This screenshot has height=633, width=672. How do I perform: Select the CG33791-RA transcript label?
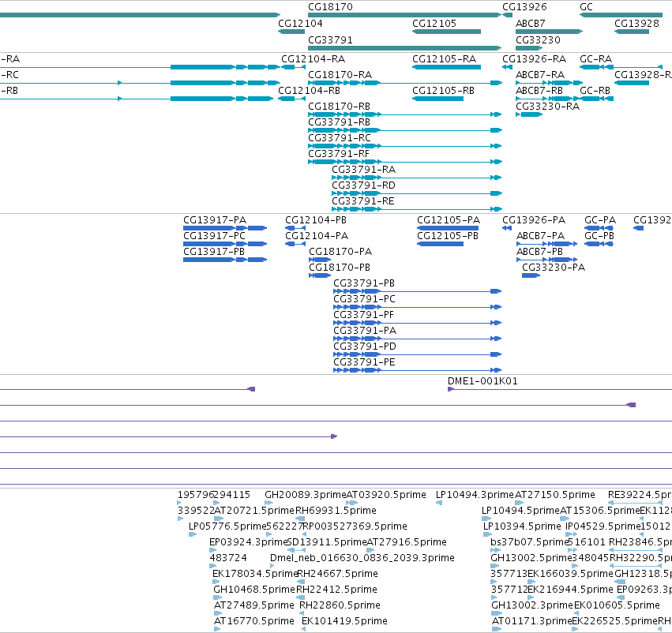click(364, 170)
